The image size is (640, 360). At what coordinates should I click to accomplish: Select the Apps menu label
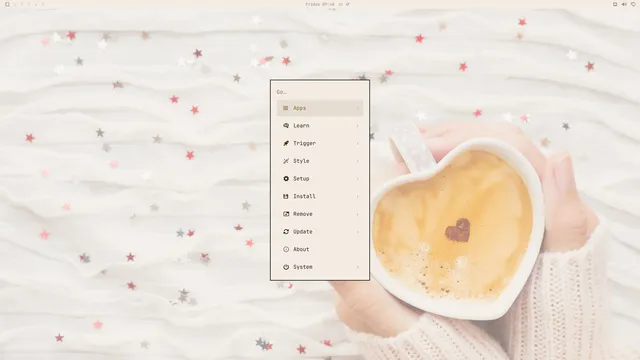300,108
